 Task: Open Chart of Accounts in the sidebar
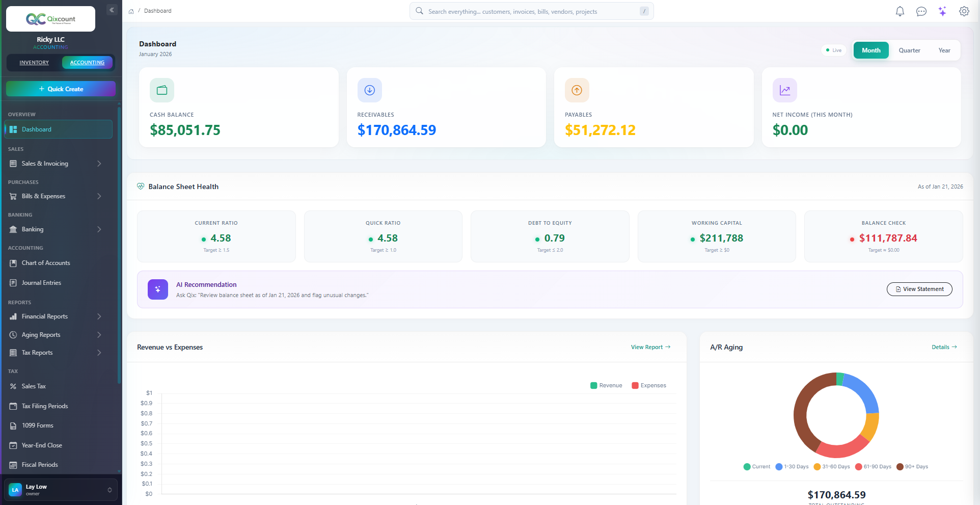46,263
